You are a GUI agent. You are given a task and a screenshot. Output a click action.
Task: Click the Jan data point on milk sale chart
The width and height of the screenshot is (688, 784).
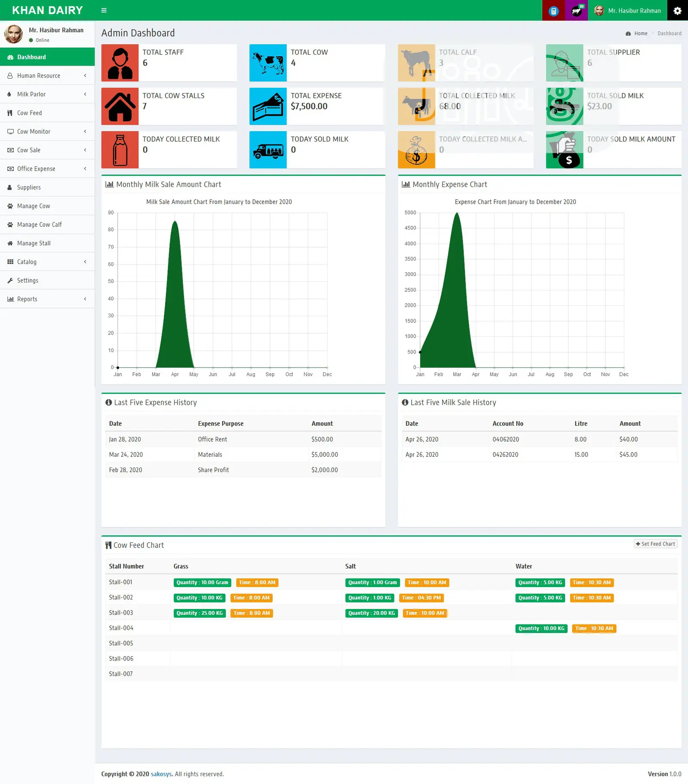tap(118, 368)
